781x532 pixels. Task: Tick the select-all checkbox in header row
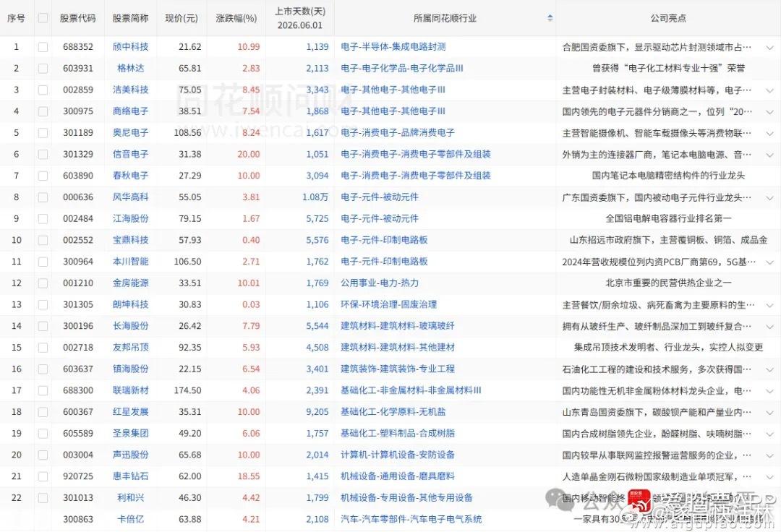[43, 18]
